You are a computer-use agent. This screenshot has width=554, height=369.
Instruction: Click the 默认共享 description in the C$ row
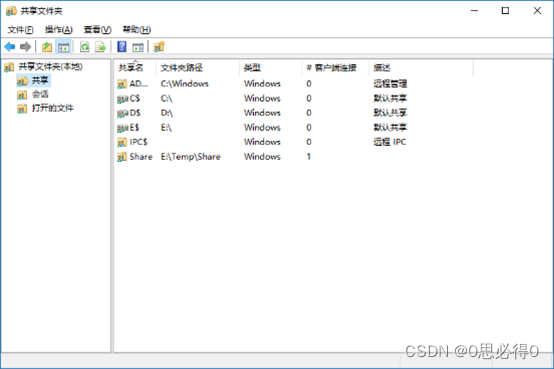pos(390,98)
